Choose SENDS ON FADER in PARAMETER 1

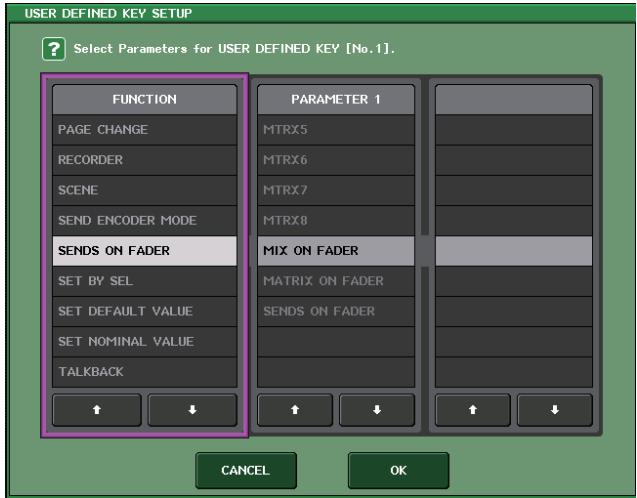336,312
